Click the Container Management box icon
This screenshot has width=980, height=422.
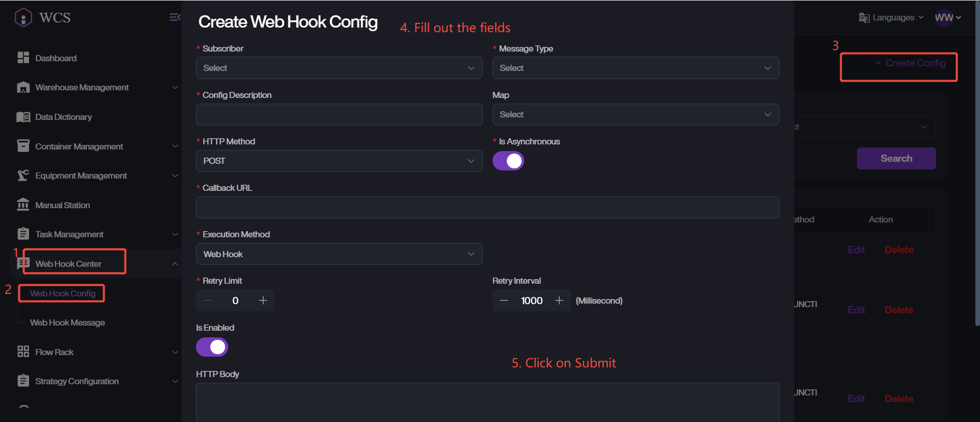coord(23,146)
